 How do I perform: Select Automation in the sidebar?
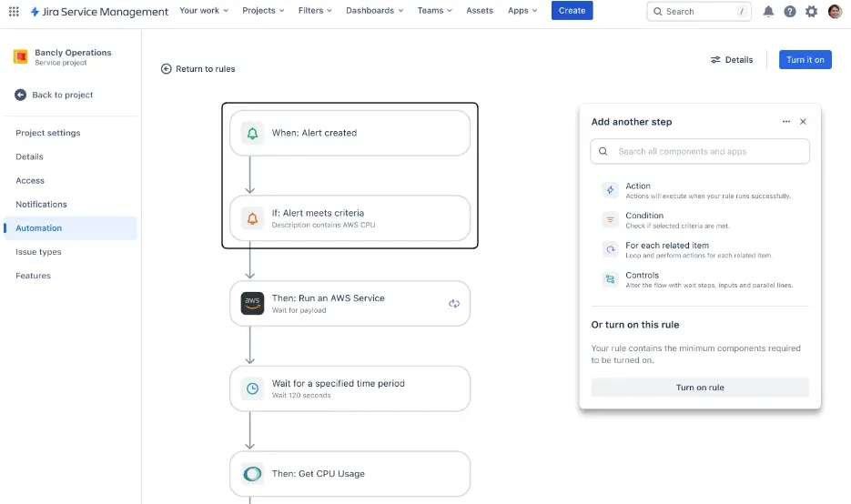pyautogui.click(x=39, y=228)
